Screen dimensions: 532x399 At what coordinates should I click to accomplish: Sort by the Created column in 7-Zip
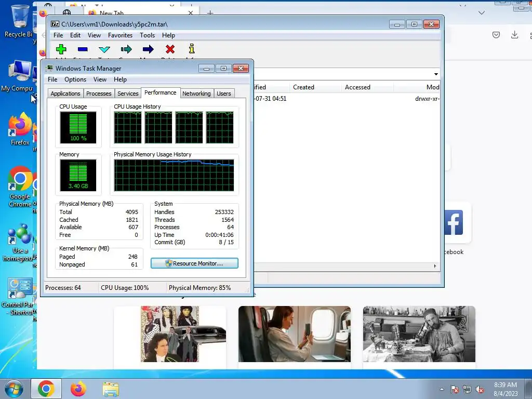tap(315, 87)
